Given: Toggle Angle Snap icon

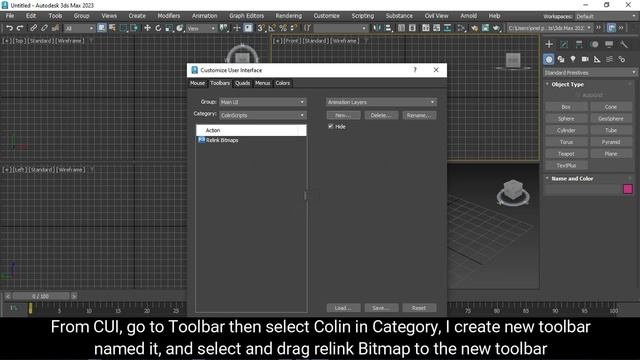Looking at the screenshot, I should click(x=272, y=28).
